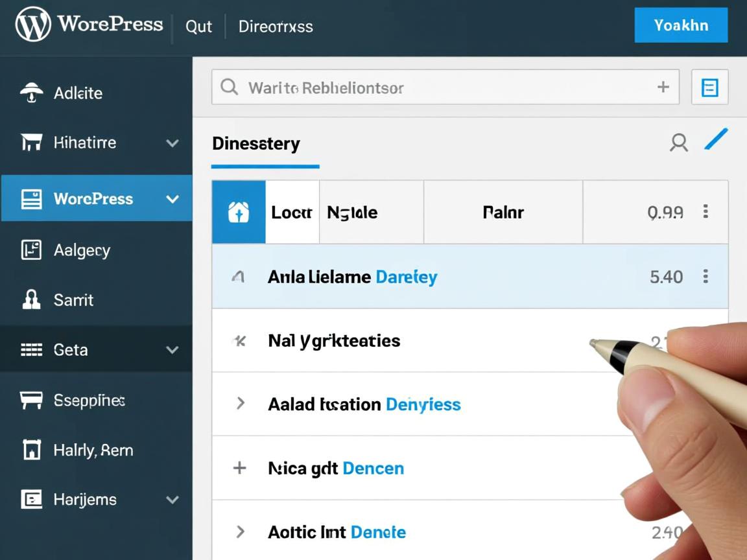The height and width of the screenshot is (560, 747).
Task: Open the blue document icon beside search
Action: click(x=709, y=87)
